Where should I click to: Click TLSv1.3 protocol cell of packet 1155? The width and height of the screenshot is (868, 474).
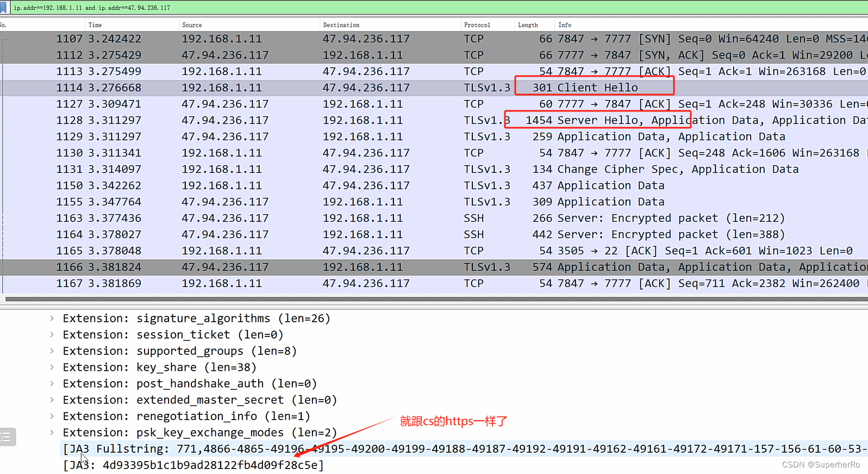tap(487, 202)
